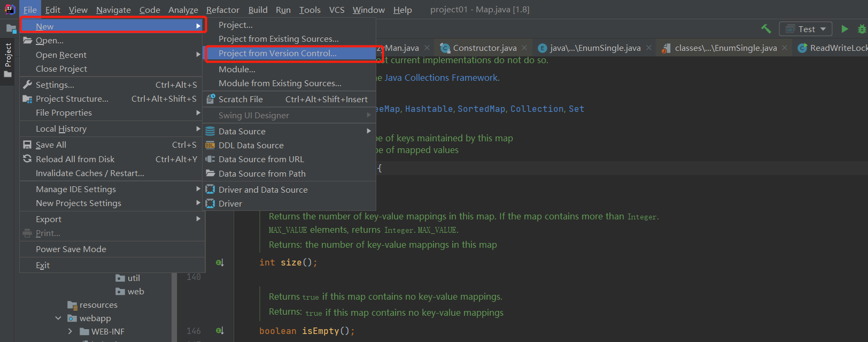The height and width of the screenshot is (342, 868).
Task: Collapse the webapp folder tree node
Action: tap(58, 318)
